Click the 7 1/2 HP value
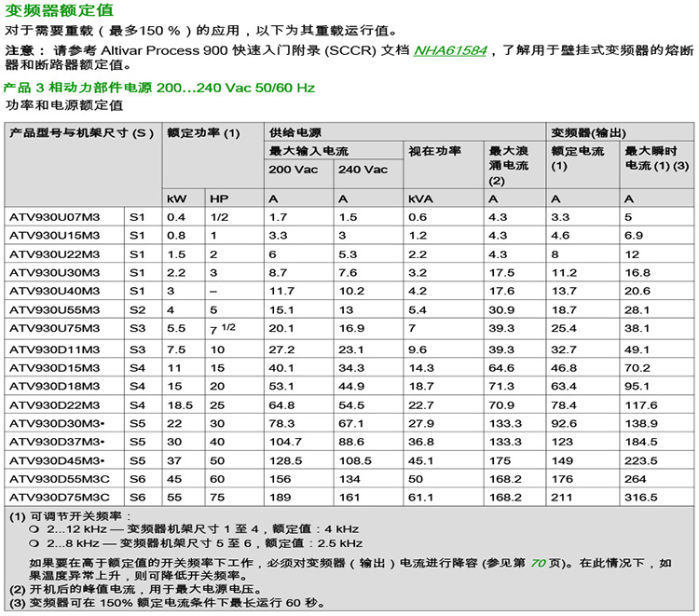Screen dimensions: 699x616 (x=223, y=329)
